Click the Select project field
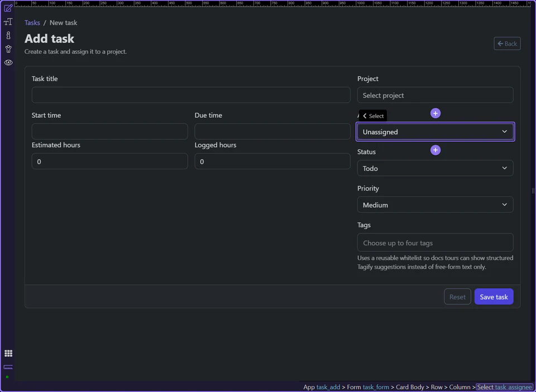Viewport: 536px width, 392px height. pyautogui.click(x=435, y=95)
